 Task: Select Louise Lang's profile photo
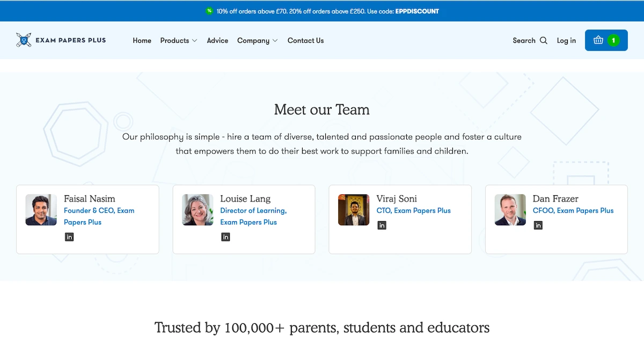point(197,210)
